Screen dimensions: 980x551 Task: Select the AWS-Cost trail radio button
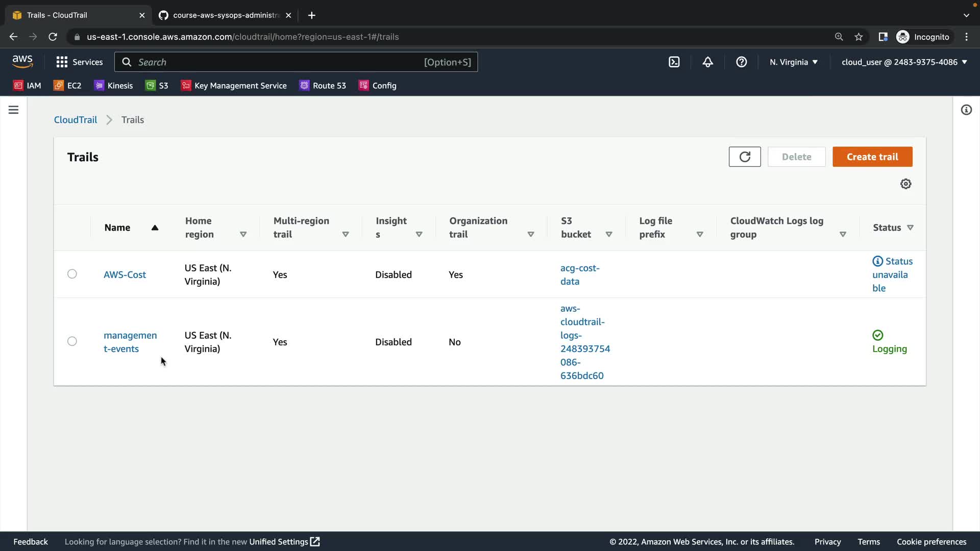coord(72,274)
